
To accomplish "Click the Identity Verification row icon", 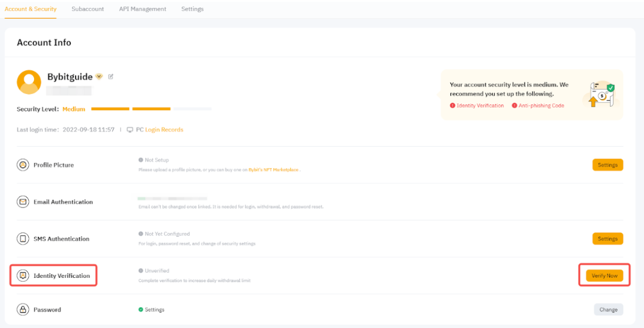I will 23,276.
